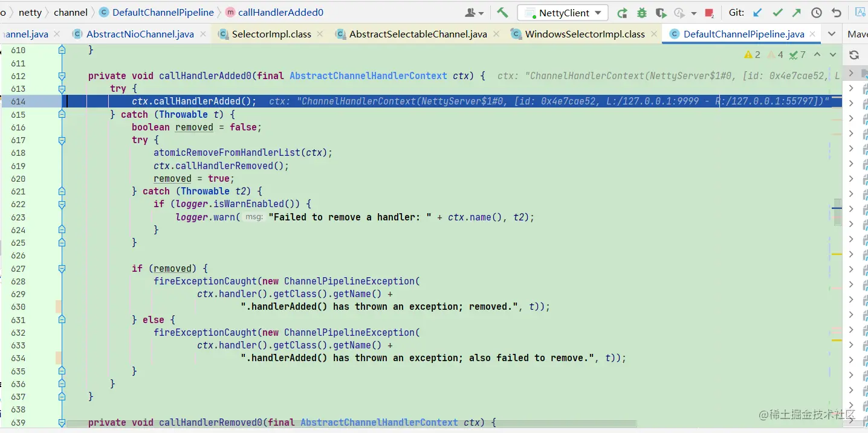Click the Translate icon in the toolbar

tap(861, 13)
